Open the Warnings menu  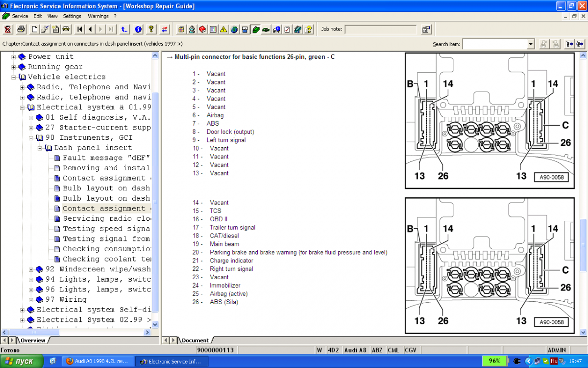click(x=98, y=16)
